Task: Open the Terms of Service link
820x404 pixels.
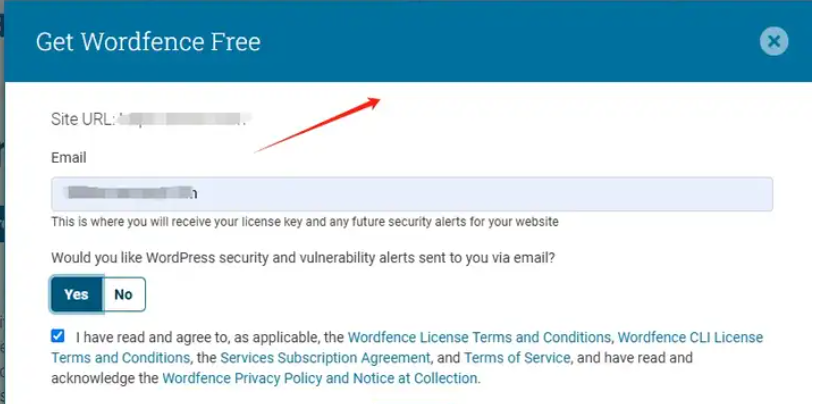Action: tap(517, 358)
